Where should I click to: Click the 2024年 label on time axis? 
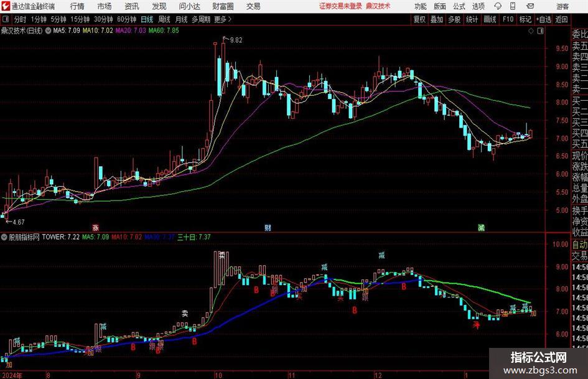[12, 375]
